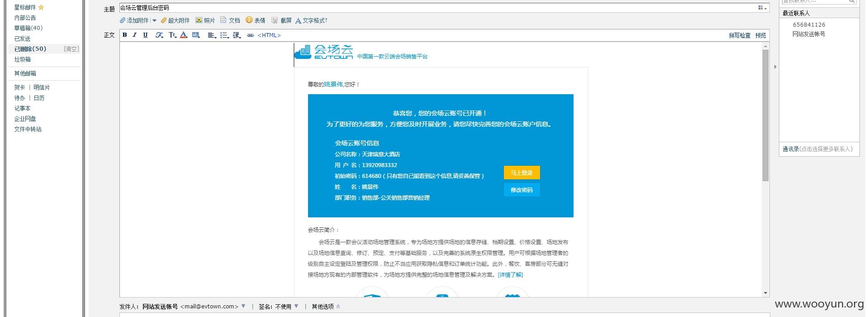Open the text alignment options

(x=212, y=35)
